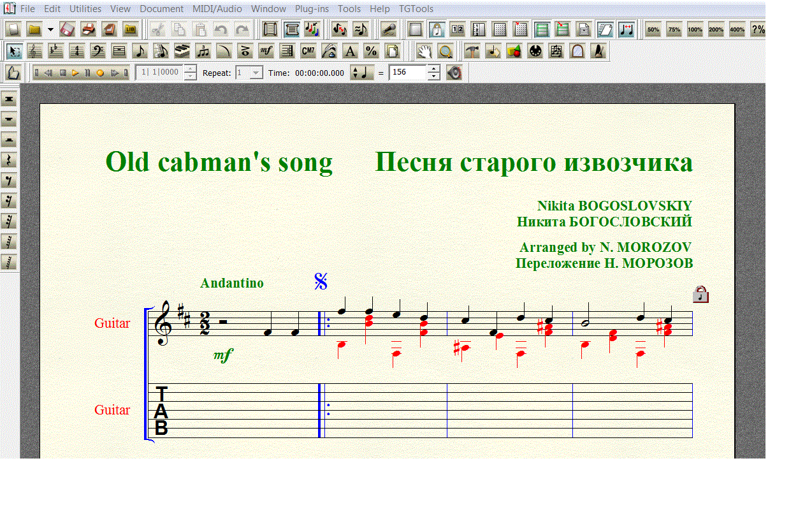The width and height of the screenshot is (812, 521).
Task: Open the Plug-ins menu
Action: 312,9
